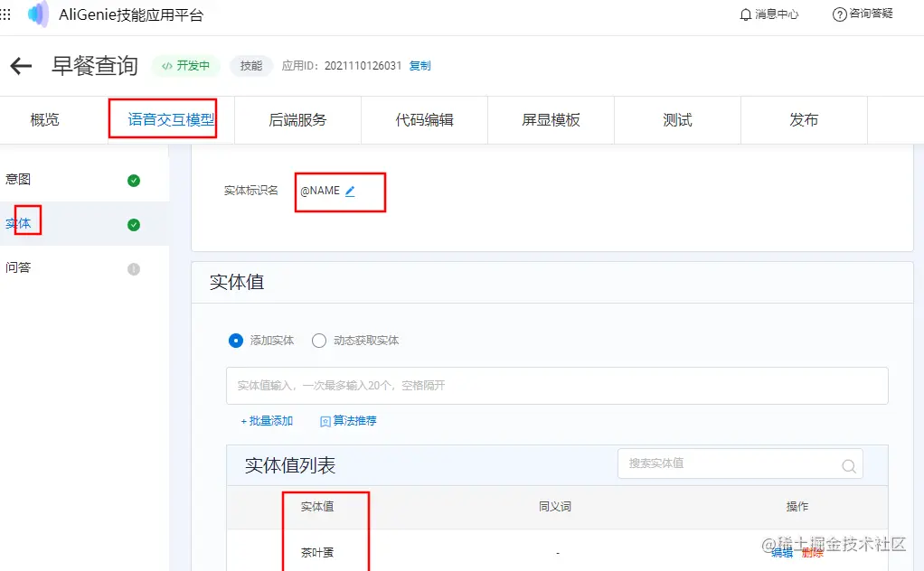
Task: Click the 开发中 status badge
Action: [186, 66]
